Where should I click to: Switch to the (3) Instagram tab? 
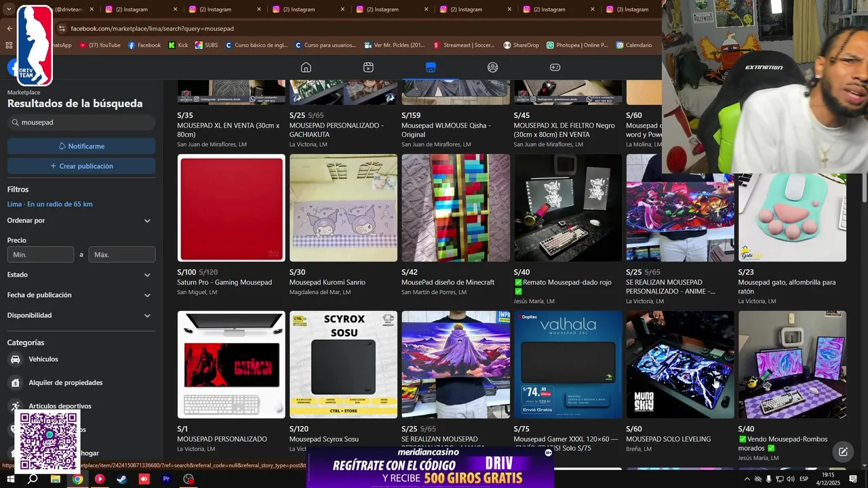[x=631, y=9]
